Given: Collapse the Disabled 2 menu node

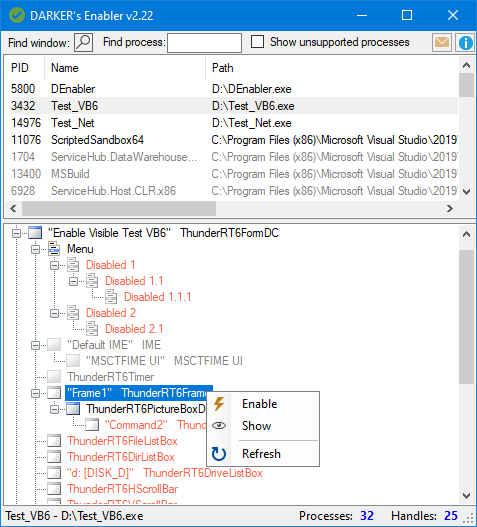Looking at the screenshot, I should tap(54, 313).
